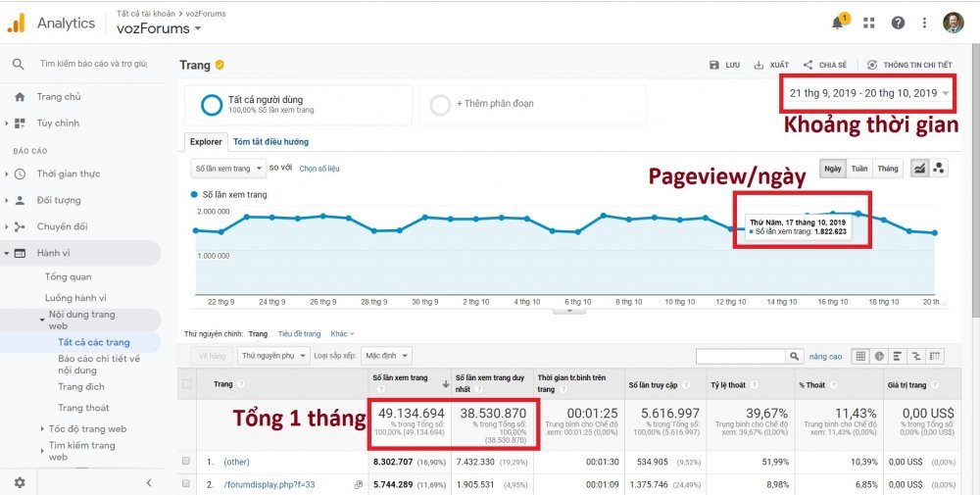This screenshot has width=980, height=495.
Task: Open the three-dot more options menu
Action: pos(924,24)
